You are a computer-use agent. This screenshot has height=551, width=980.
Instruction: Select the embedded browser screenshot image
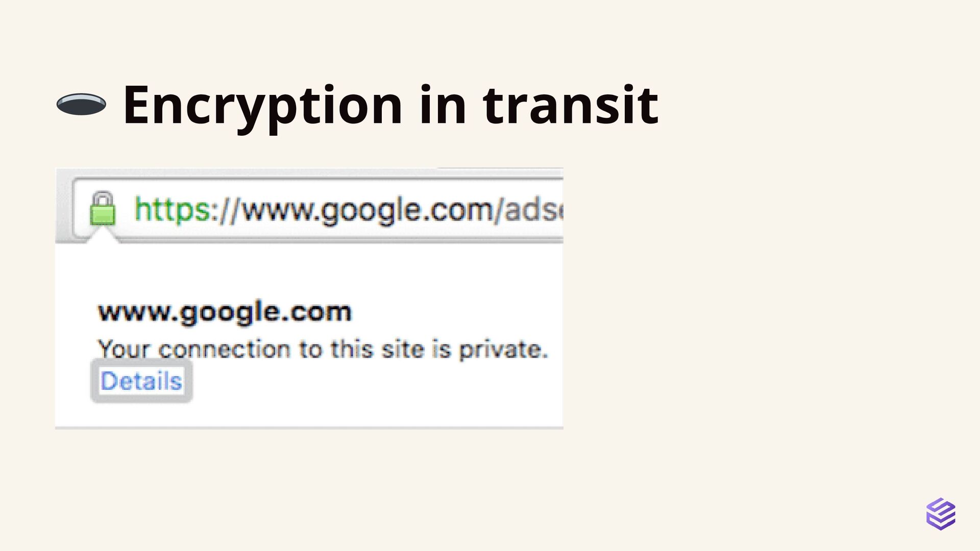tap(309, 298)
